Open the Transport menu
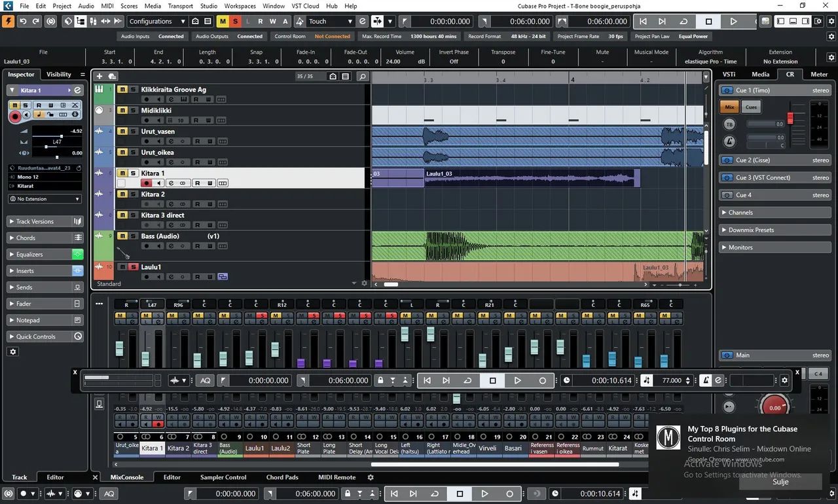This screenshot has height=504, width=838. click(180, 6)
